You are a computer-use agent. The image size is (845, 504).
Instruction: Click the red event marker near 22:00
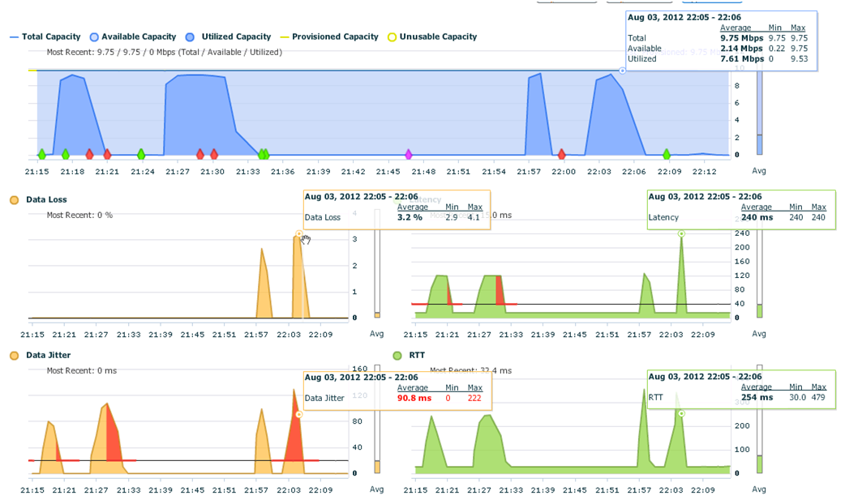point(561,154)
